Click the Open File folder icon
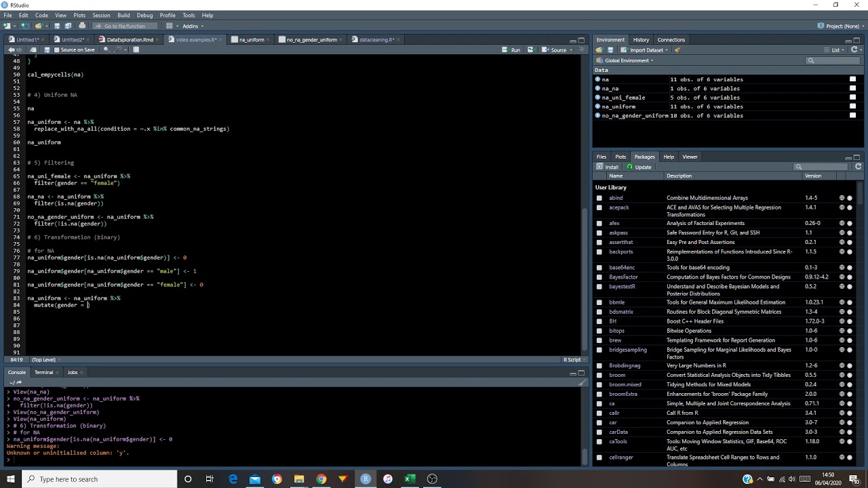The height and width of the screenshot is (488, 868). click(39, 26)
